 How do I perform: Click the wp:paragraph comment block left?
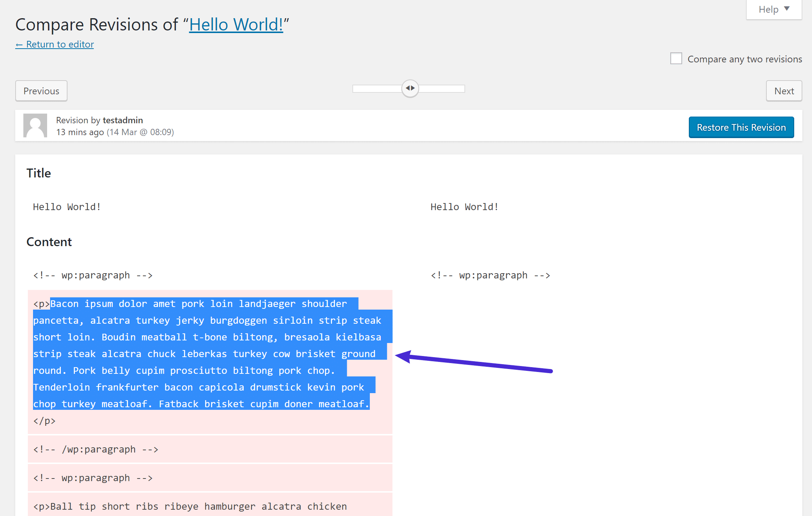click(x=92, y=274)
